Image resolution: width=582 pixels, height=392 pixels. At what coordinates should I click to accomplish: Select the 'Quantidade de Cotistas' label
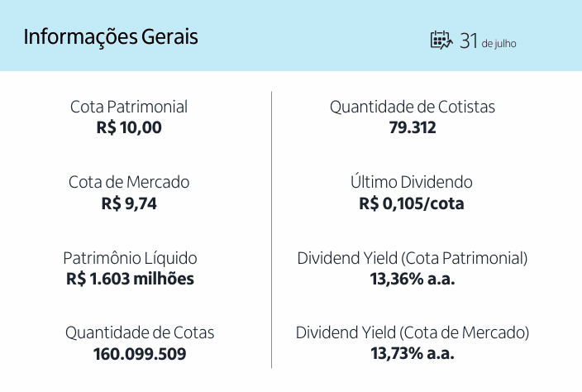413,107
